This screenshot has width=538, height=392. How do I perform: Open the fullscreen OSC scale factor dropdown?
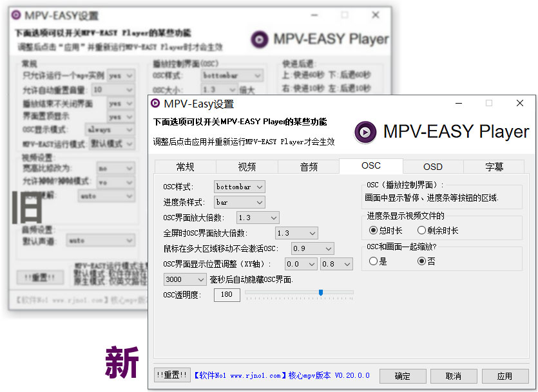pos(296,232)
